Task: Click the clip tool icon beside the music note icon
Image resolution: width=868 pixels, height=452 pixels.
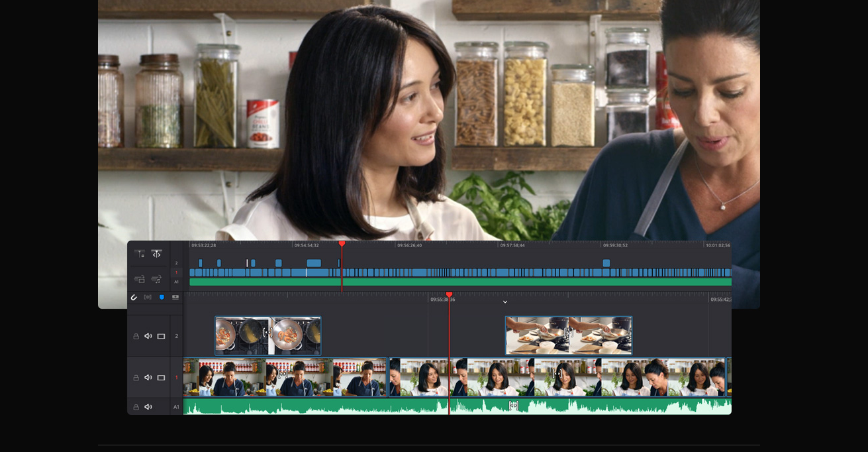Action: tap(139, 280)
